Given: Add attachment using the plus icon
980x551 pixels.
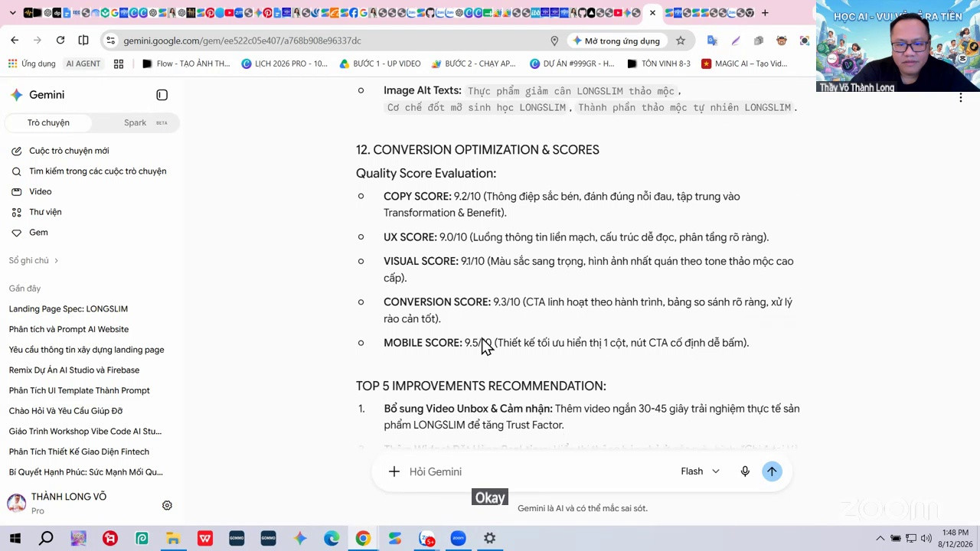Looking at the screenshot, I should tap(394, 471).
